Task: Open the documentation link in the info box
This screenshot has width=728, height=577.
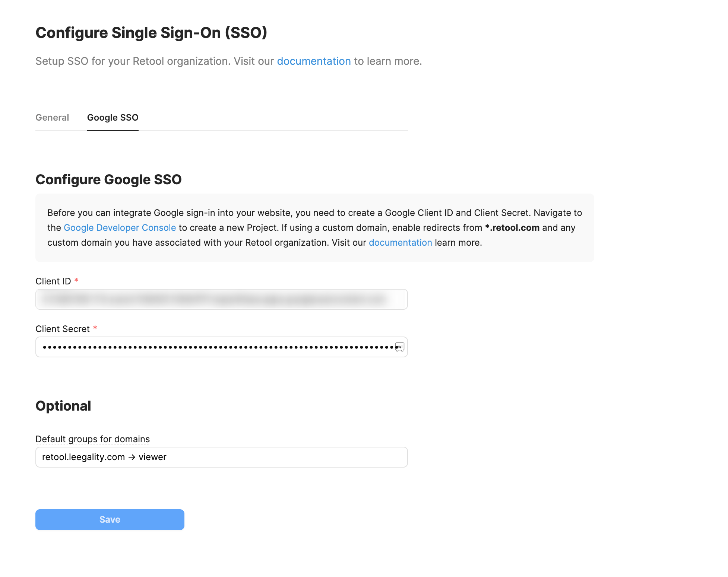Action: click(400, 243)
